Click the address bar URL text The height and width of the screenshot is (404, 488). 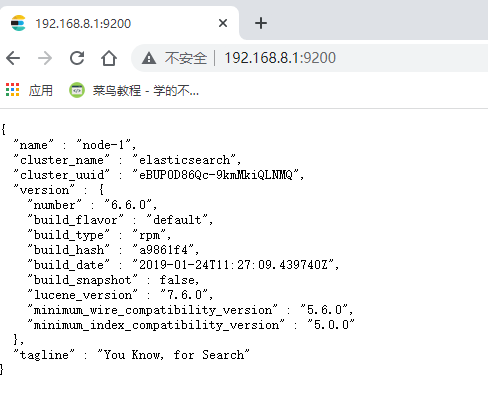point(280,58)
